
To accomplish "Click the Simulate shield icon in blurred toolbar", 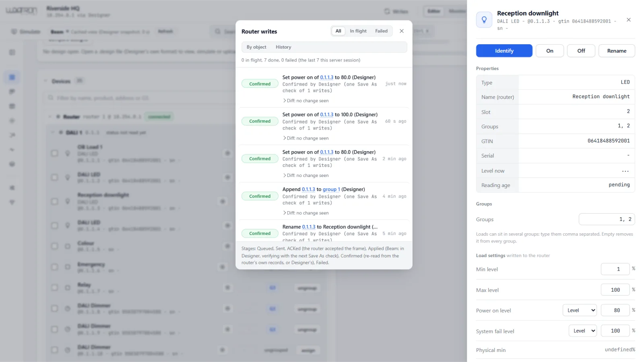I will [14, 31].
